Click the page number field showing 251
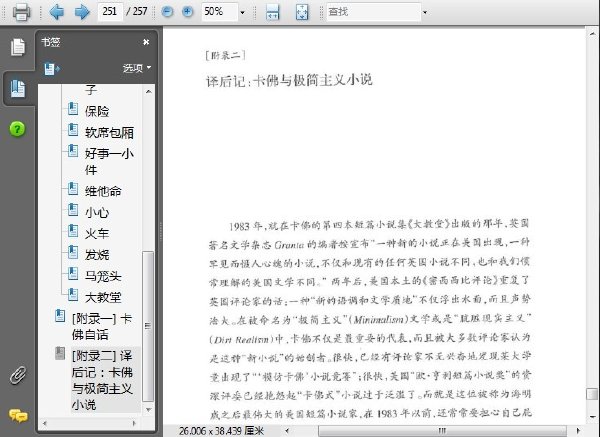The image size is (600, 437). pos(110,11)
